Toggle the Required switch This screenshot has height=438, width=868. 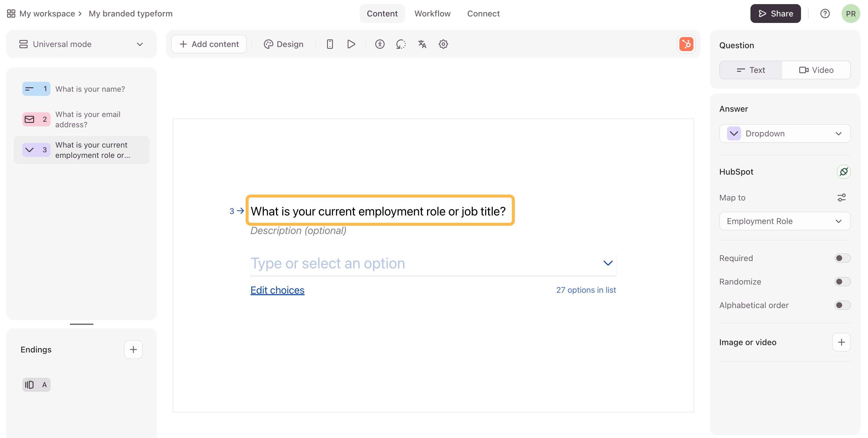point(842,258)
